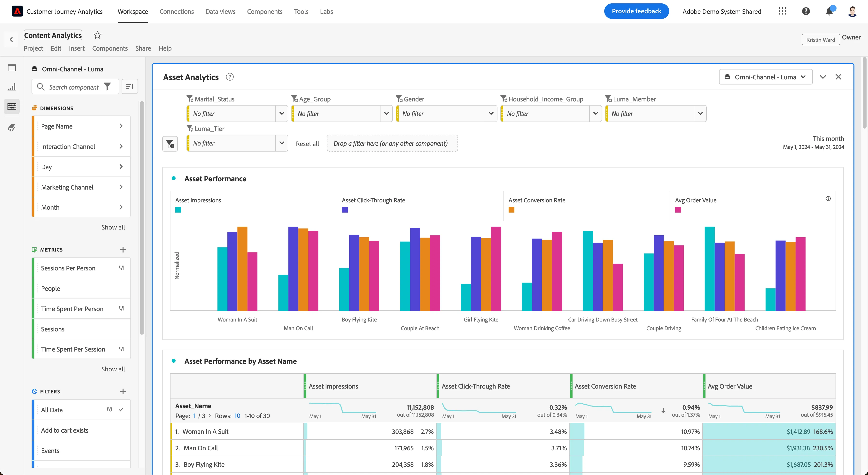
Task: Click the Asset Impressions teal legend swatch
Action: pos(178,210)
